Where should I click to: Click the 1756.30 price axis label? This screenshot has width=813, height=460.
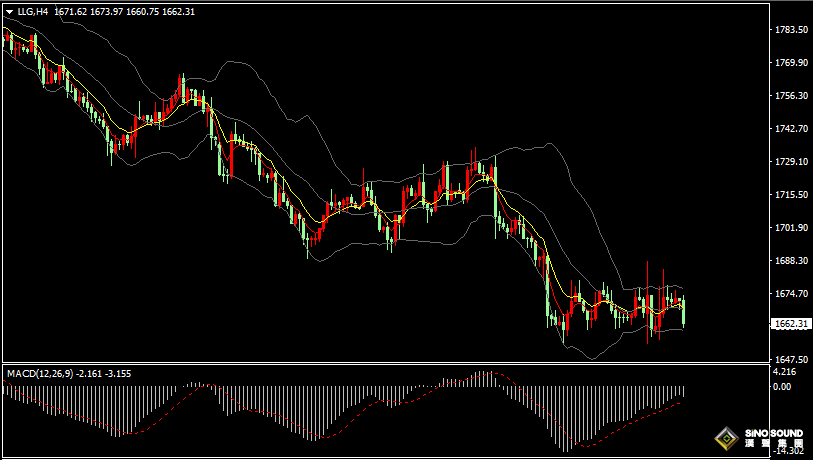point(791,96)
